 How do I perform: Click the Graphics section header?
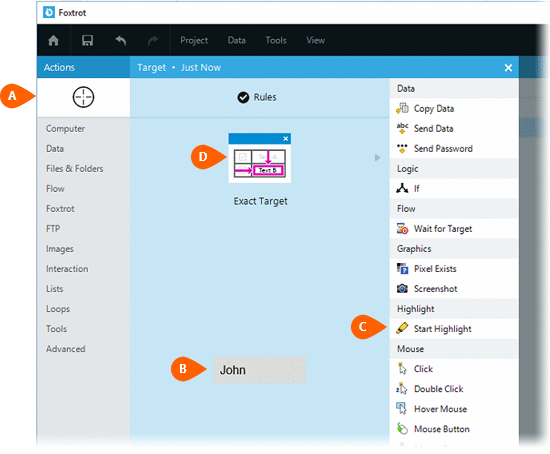[x=454, y=249]
